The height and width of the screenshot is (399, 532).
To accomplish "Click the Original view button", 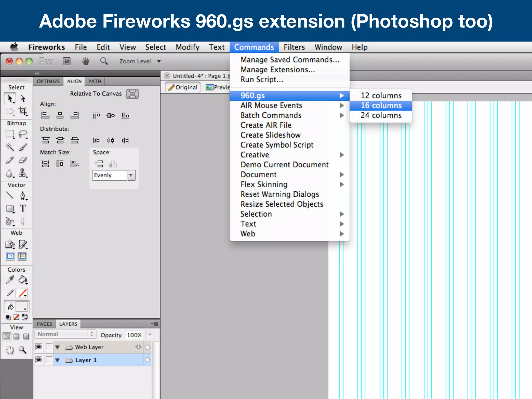I will point(183,87).
